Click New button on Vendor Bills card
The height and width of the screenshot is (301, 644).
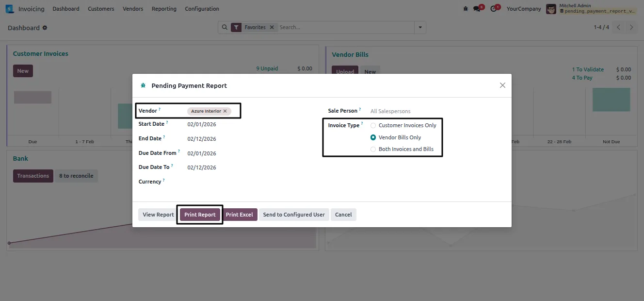point(370,71)
